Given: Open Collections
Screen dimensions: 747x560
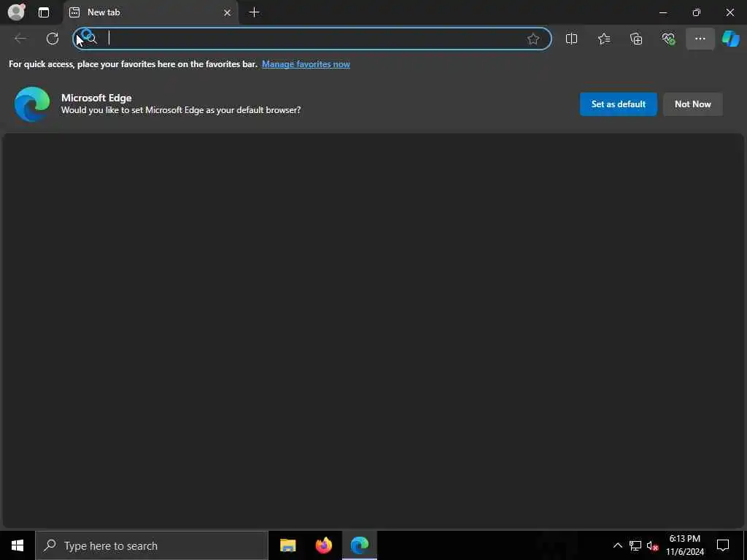Looking at the screenshot, I should pos(636,39).
